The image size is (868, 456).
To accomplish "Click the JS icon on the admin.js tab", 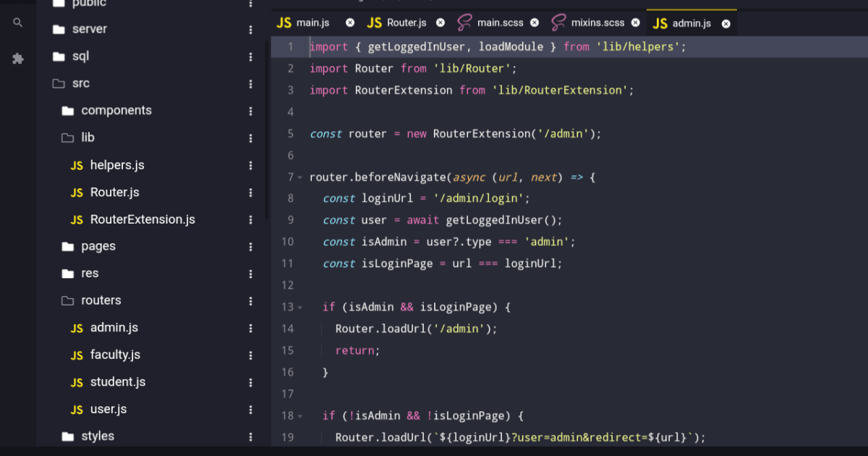I will 660,22.
